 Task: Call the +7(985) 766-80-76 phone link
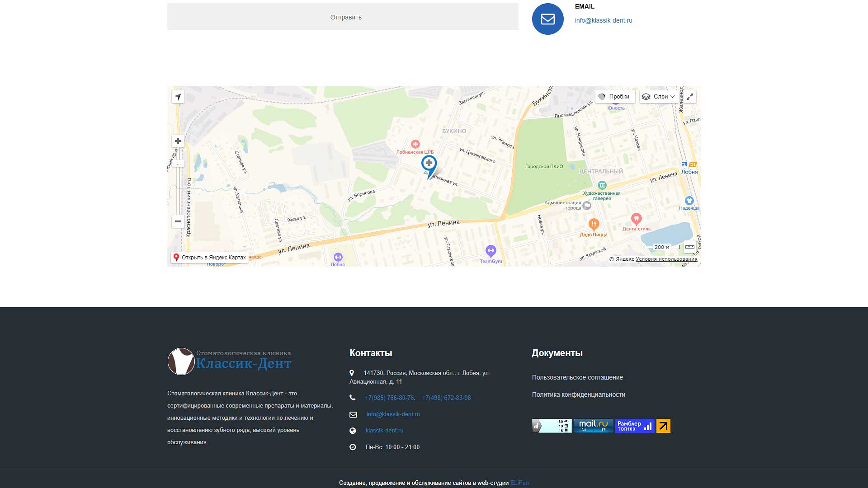coord(389,398)
